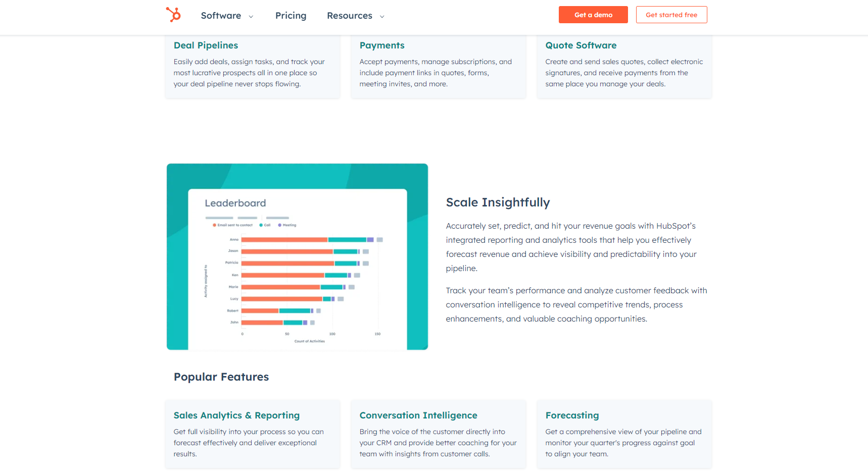The width and height of the screenshot is (868, 474).
Task: Click Anna's orange bar in Leaderboard
Action: point(284,240)
